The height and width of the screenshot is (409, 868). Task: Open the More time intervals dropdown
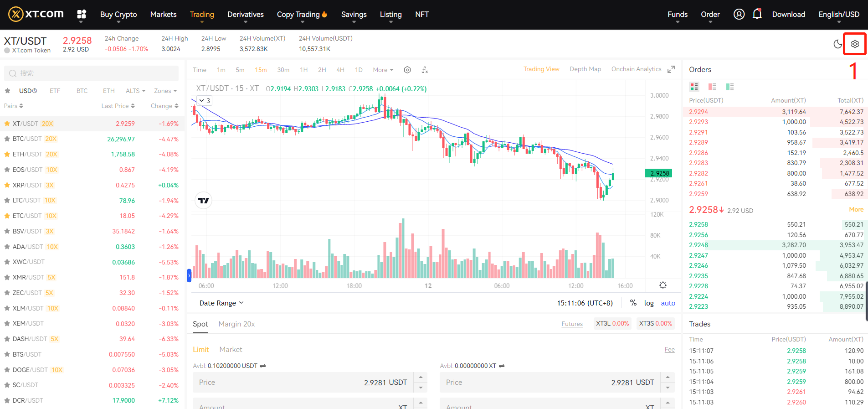383,70
